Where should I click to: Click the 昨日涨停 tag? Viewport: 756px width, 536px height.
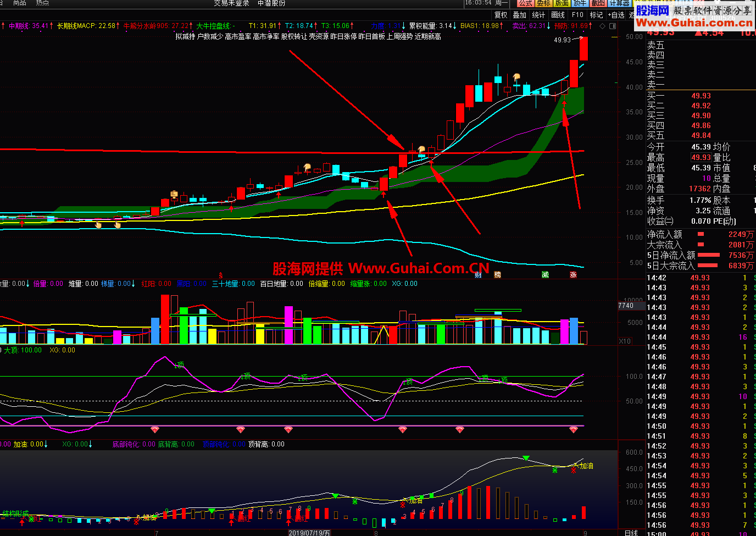pyautogui.click(x=343, y=37)
